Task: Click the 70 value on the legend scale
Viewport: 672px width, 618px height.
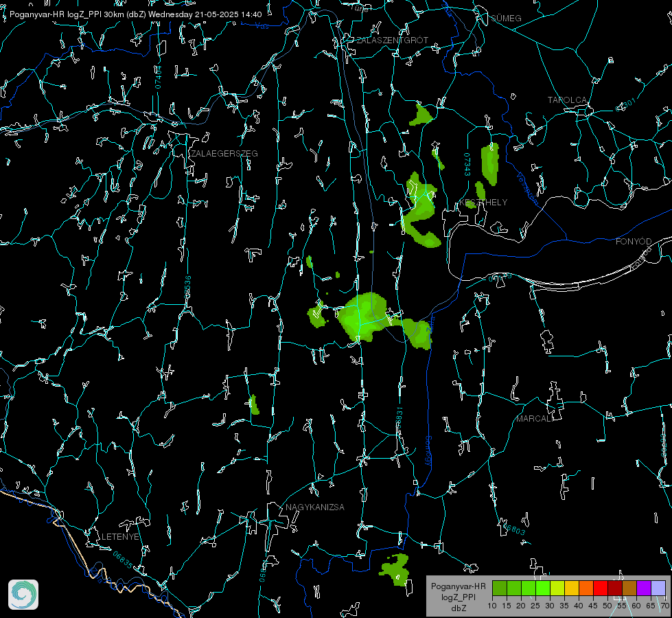Action: click(x=665, y=606)
